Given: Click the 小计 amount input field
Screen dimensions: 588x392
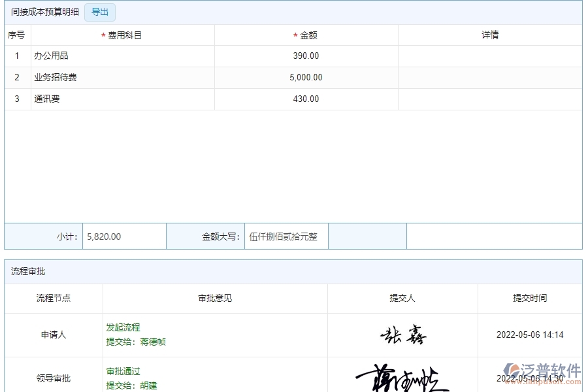Looking at the screenshot, I should click(124, 236).
